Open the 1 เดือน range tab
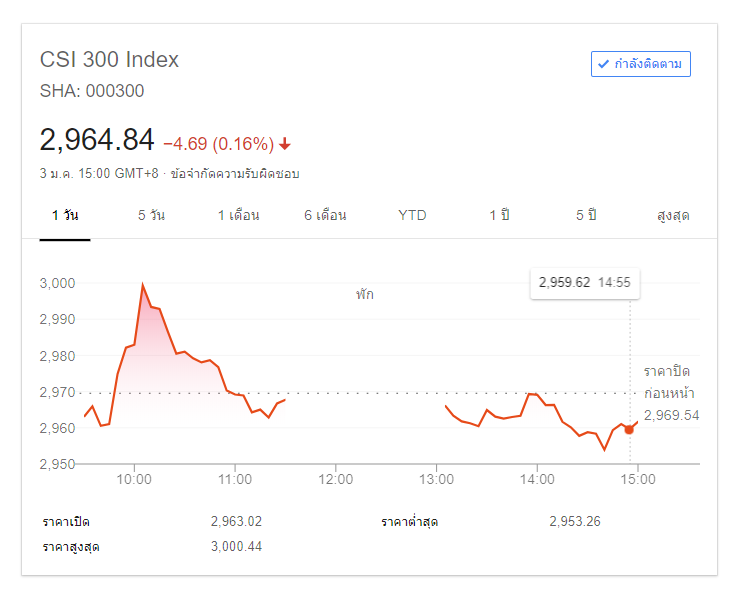Screen dimensions: 737x601 239,216
